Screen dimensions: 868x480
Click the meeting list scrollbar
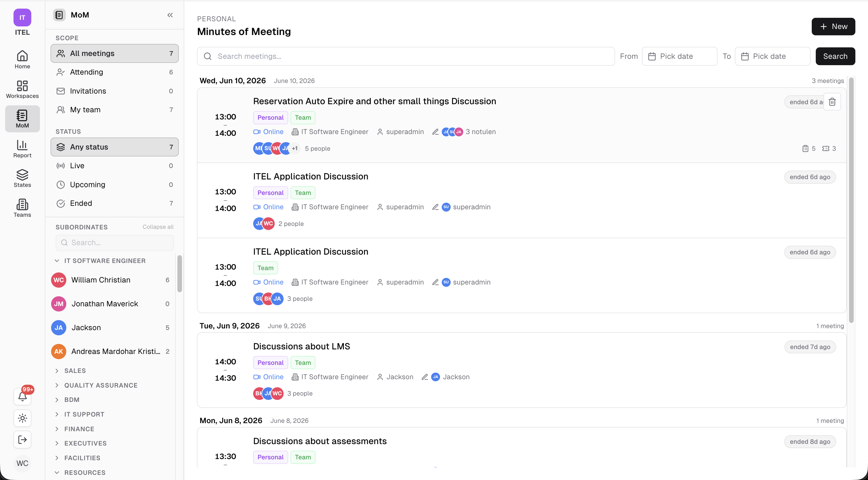(x=851, y=201)
